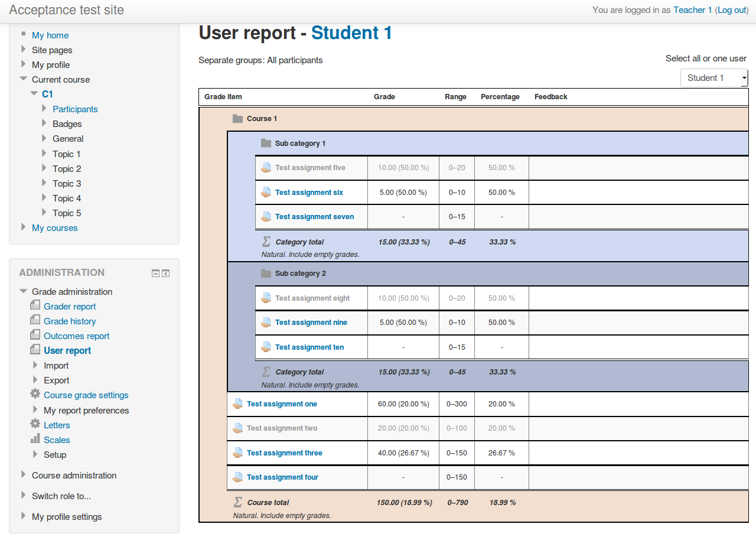Open My home in navigation
The height and width of the screenshot is (537, 756).
tap(50, 35)
